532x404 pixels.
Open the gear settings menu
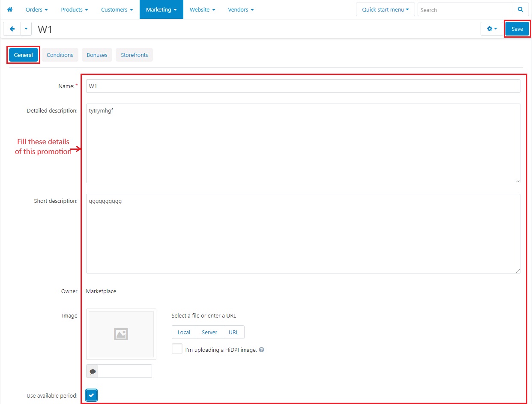click(x=492, y=29)
